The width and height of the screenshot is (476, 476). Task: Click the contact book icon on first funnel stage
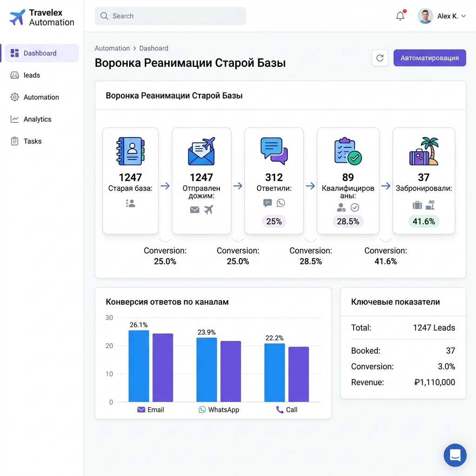(x=130, y=150)
